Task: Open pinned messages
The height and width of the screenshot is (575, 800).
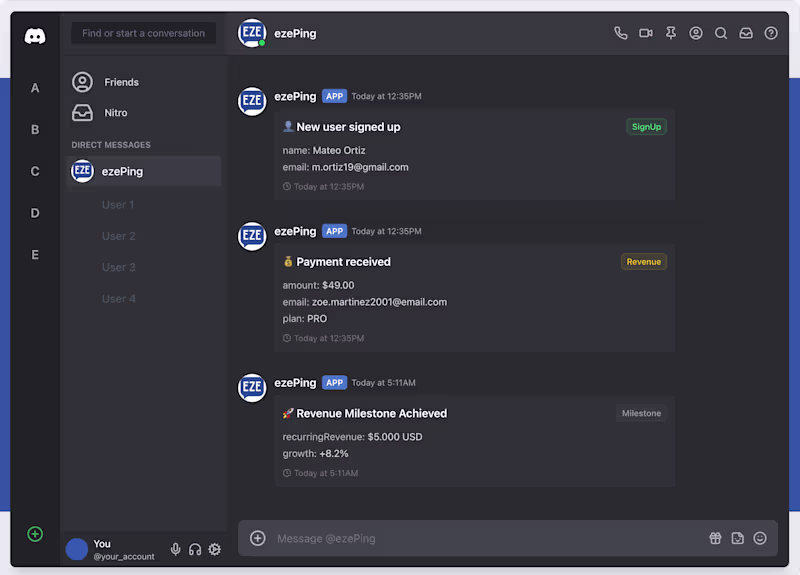Action: click(x=671, y=33)
